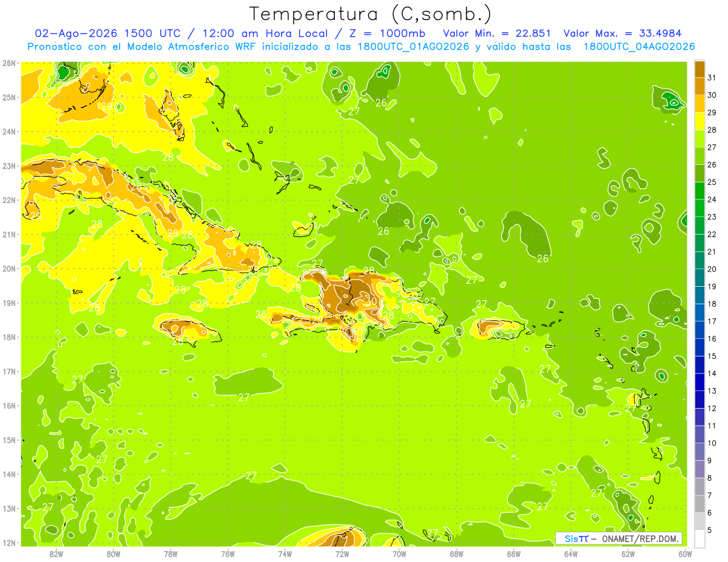Pick the purple swatch between 8 and 9
728x562 pixels.
[699, 469]
